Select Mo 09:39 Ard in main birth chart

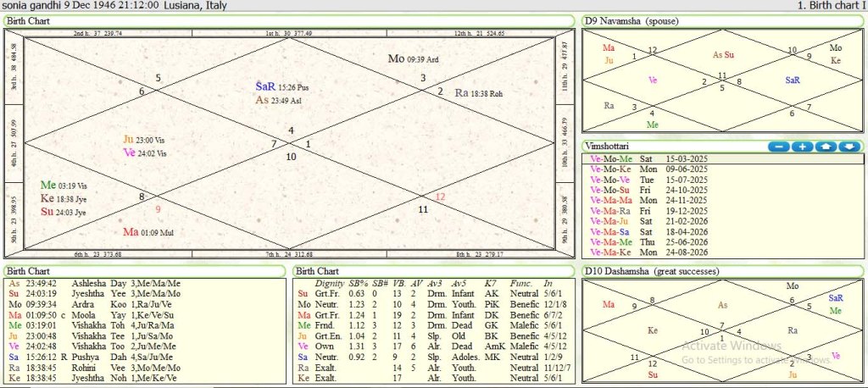[412, 58]
